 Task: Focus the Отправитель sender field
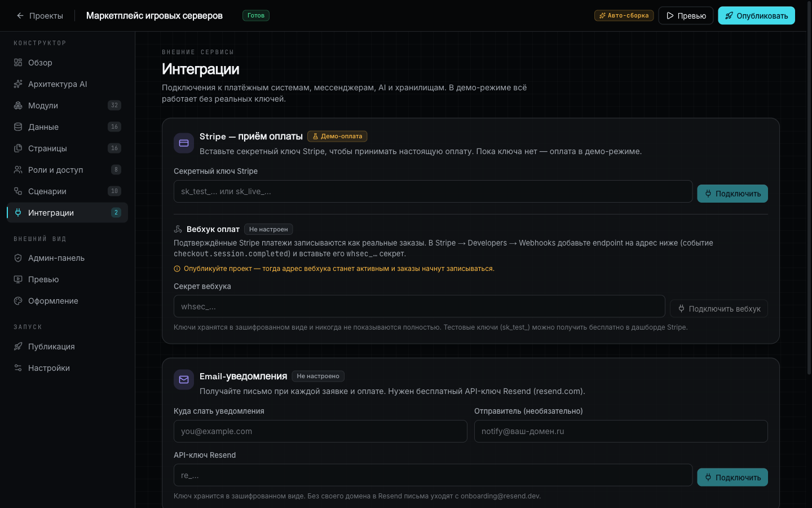621,431
